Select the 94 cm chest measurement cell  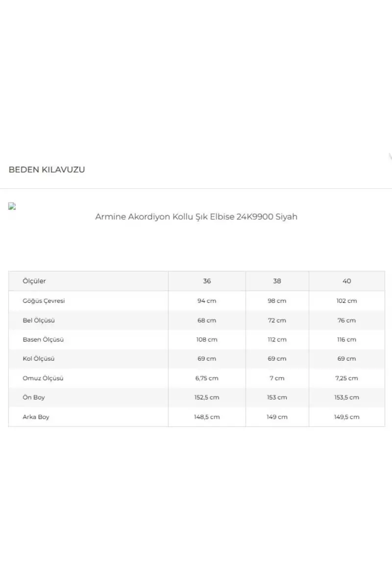point(207,301)
